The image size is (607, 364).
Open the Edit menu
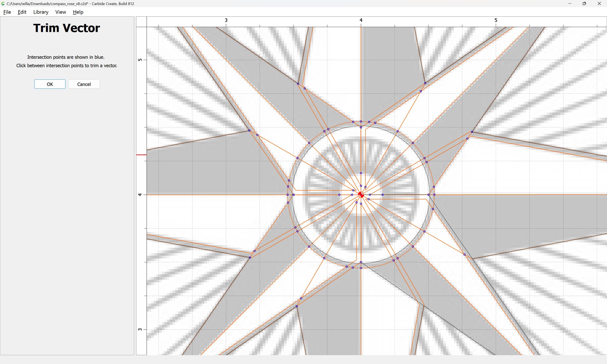[x=22, y=12]
